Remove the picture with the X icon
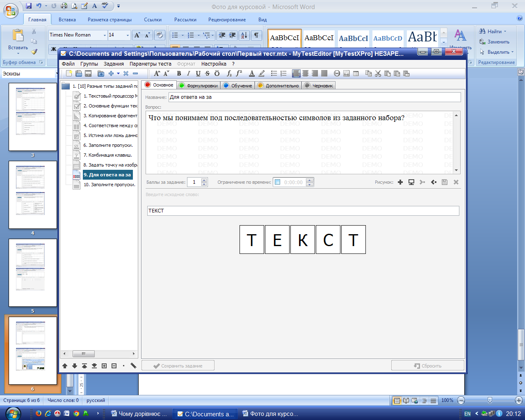 point(456,182)
